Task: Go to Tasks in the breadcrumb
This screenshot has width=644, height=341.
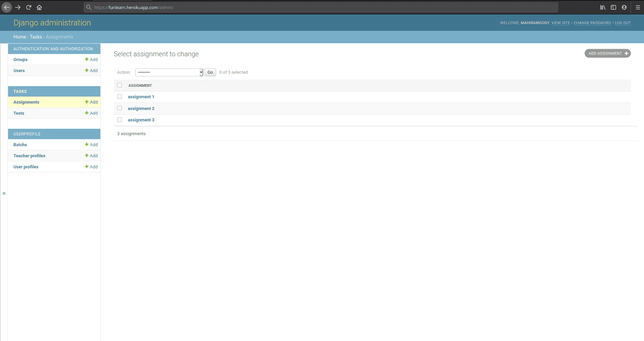Action: pyautogui.click(x=36, y=37)
